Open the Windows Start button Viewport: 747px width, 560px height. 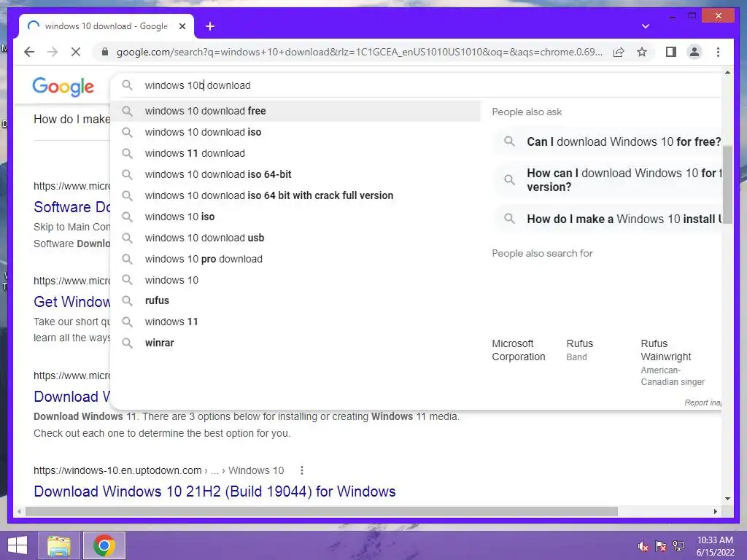click(18, 545)
